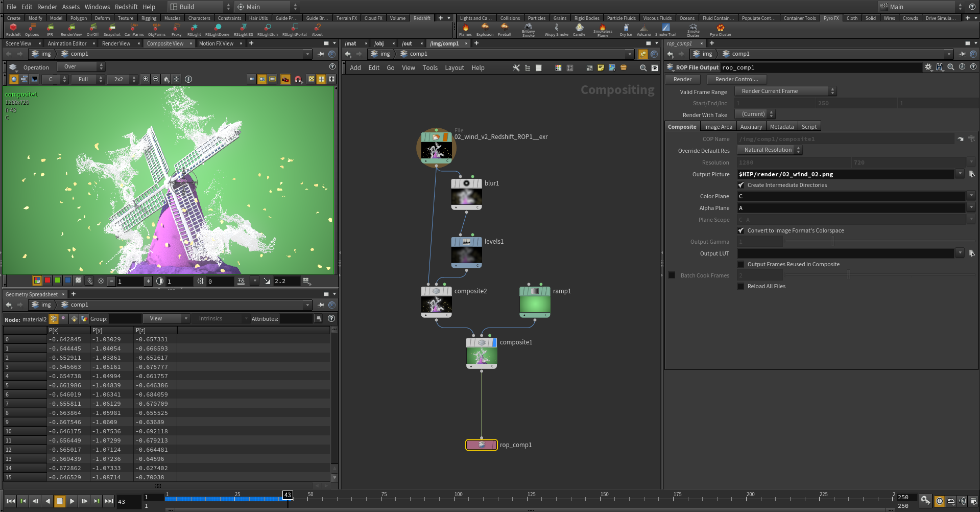Expand the Override Default Res dropdown
The width and height of the screenshot is (980, 512).
[769, 150]
